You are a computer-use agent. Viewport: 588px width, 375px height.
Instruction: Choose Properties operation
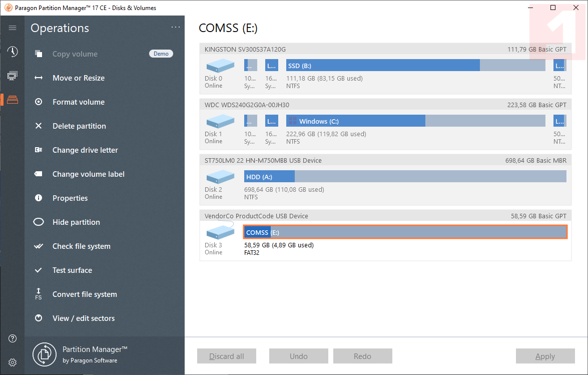[x=70, y=198]
